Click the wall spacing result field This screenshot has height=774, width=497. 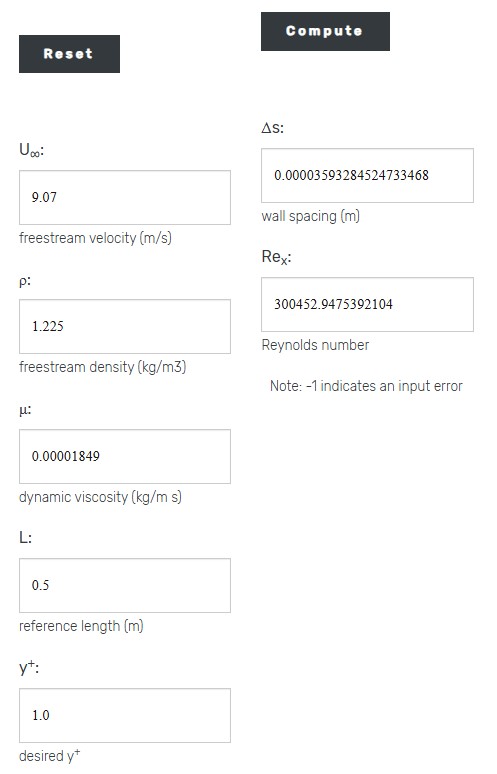[x=367, y=175]
